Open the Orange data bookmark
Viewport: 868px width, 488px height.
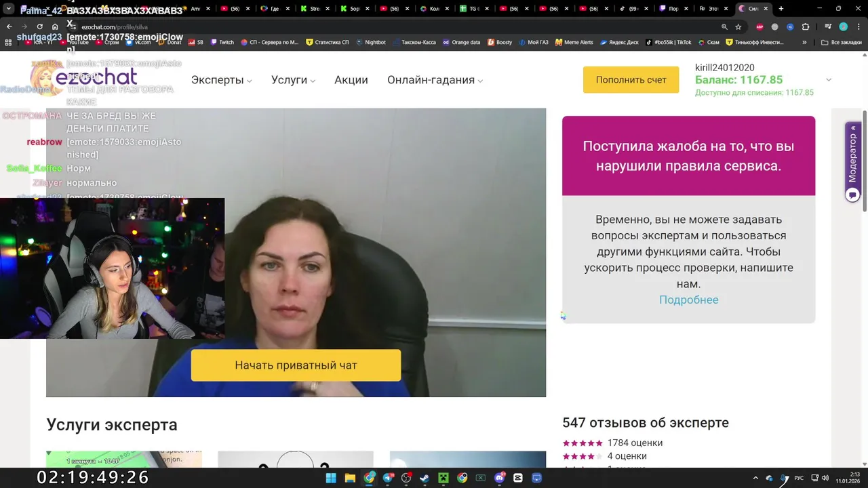(461, 42)
